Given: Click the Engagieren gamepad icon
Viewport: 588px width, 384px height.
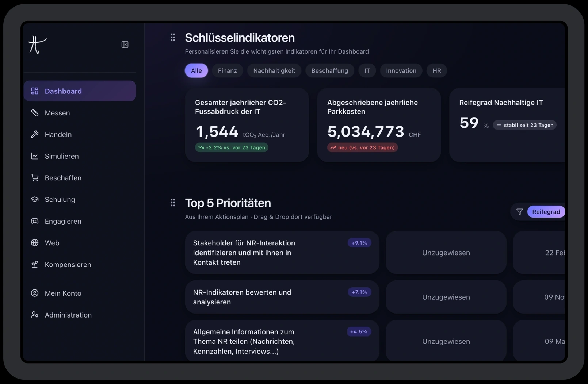Looking at the screenshot, I should pyautogui.click(x=35, y=221).
